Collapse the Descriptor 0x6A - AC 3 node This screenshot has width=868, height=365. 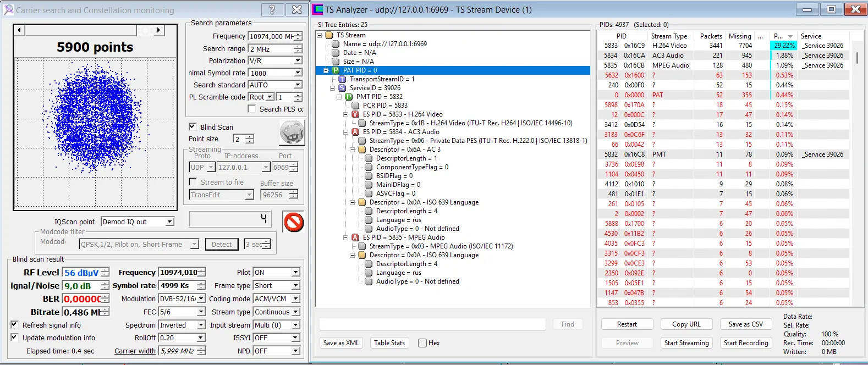pos(353,150)
